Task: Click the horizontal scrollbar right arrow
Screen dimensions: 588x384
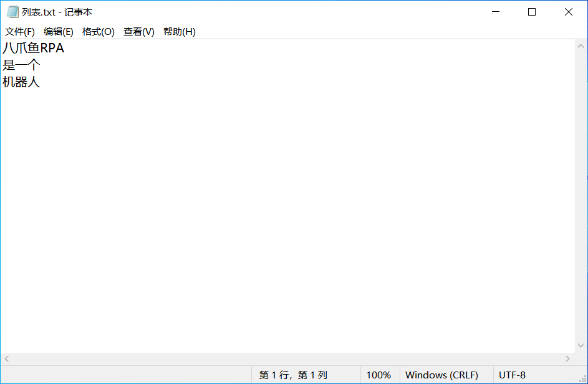Action: tap(568, 359)
